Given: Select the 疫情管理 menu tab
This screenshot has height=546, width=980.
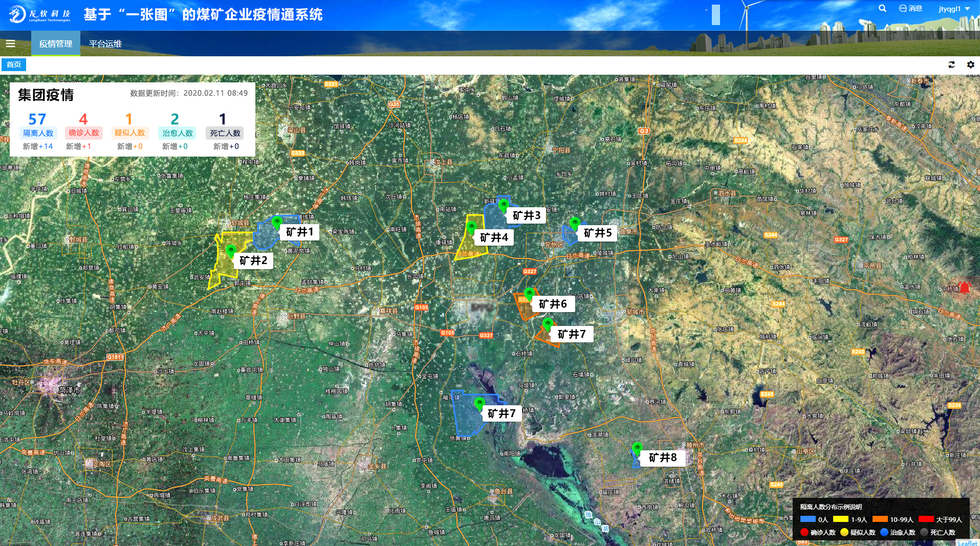Looking at the screenshot, I should (x=56, y=44).
